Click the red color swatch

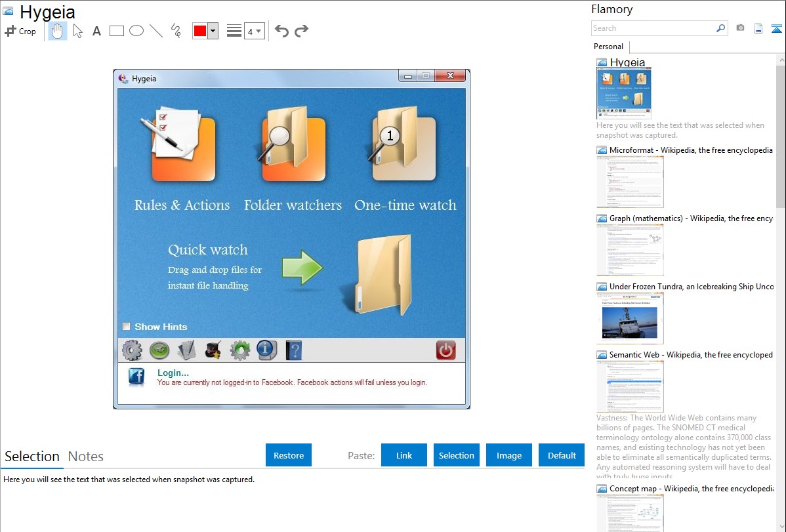(x=200, y=31)
